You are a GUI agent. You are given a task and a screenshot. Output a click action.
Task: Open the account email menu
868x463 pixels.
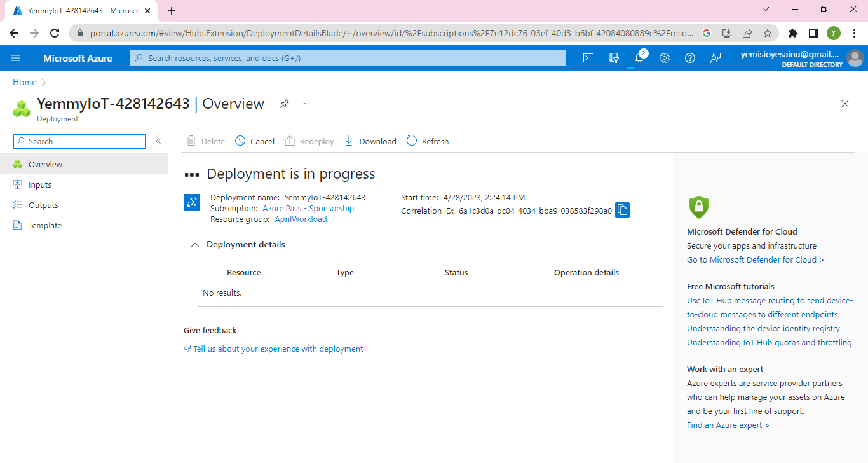click(x=791, y=58)
